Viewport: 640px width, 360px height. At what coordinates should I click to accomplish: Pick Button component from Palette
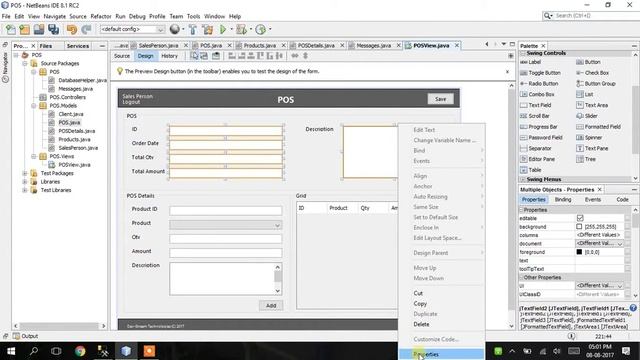(x=588, y=62)
